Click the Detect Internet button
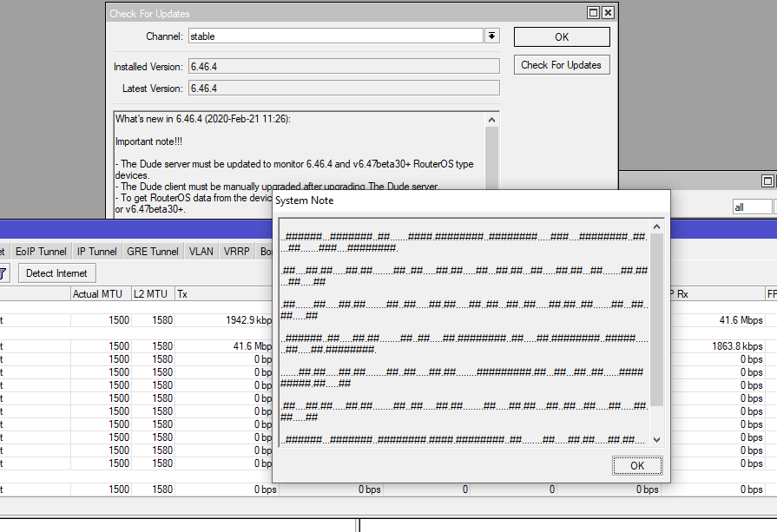Viewport: 777px width, 532px height. coord(56,273)
